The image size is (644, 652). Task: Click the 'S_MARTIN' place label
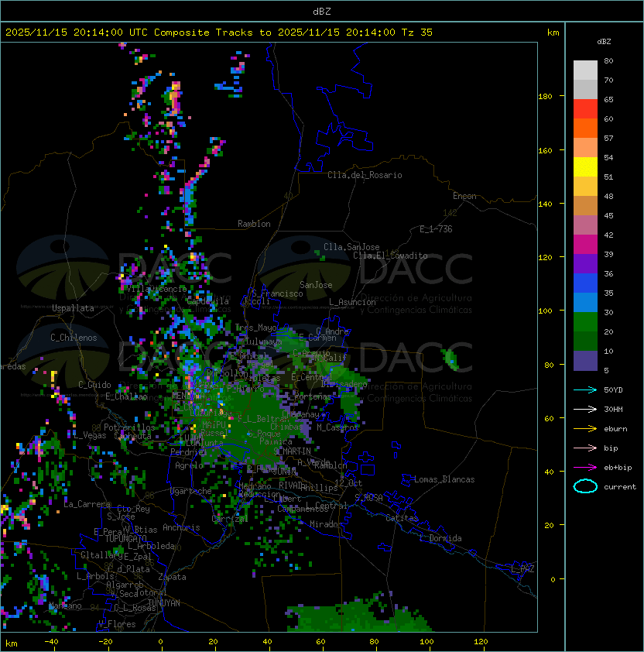[293, 451]
